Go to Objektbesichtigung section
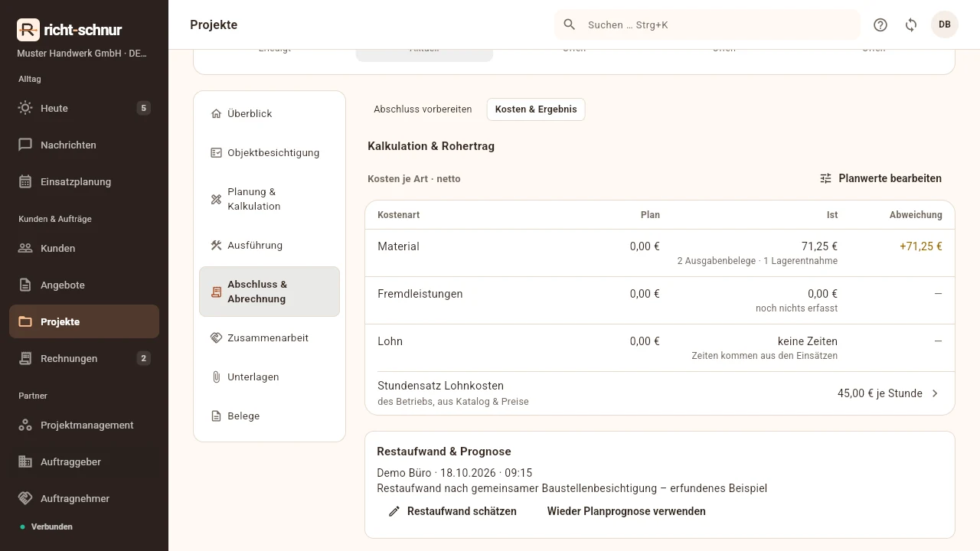The width and height of the screenshot is (980, 551). 269,152
